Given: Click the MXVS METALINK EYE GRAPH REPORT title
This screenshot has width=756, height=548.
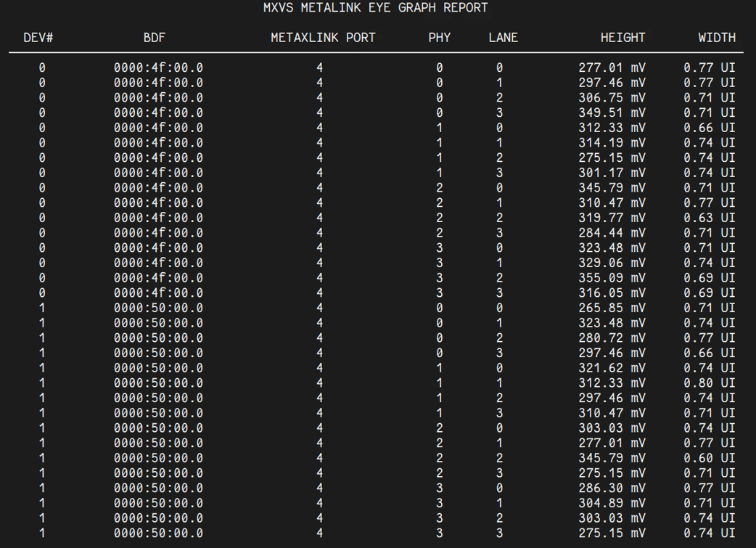Looking at the screenshot, I should click(x=375, y=8).
